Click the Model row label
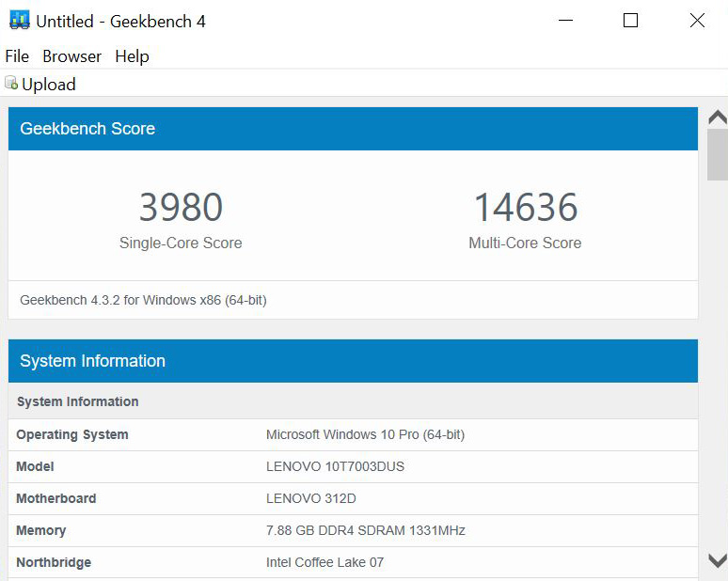The height and width of the screenshot is (581, 728). point(35,466)
